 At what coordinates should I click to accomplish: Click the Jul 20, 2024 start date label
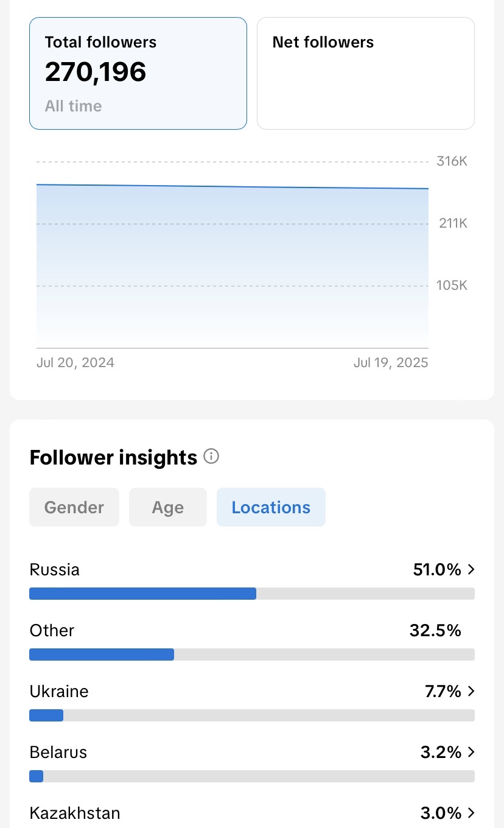pos(75,363)
